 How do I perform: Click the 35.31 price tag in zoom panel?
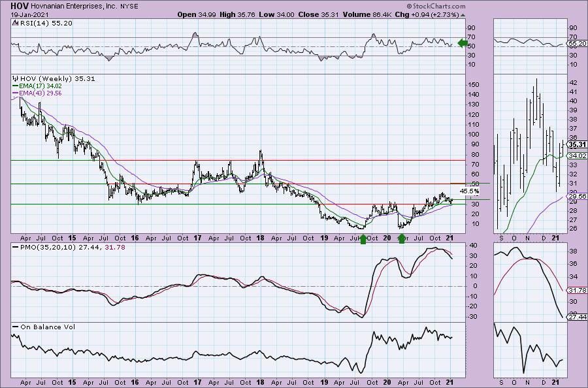(x=578, y=145)
